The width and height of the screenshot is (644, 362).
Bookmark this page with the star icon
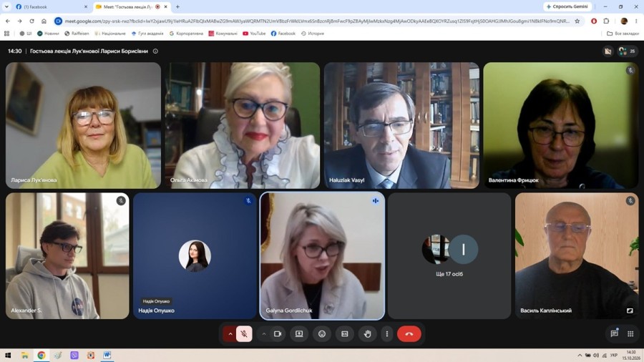pyautogui.click(x=577, y=21)
